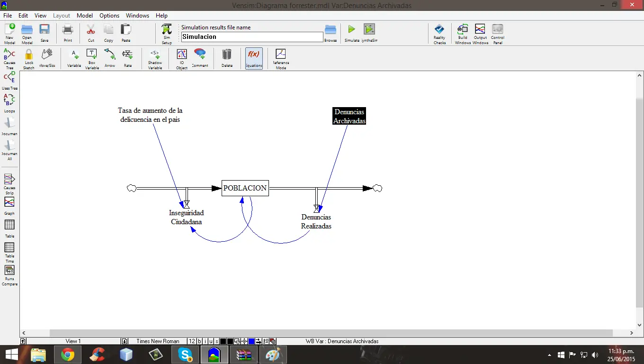644x364 pixels.
Task: Open the font size 12 selector
Action: [192, 341]
